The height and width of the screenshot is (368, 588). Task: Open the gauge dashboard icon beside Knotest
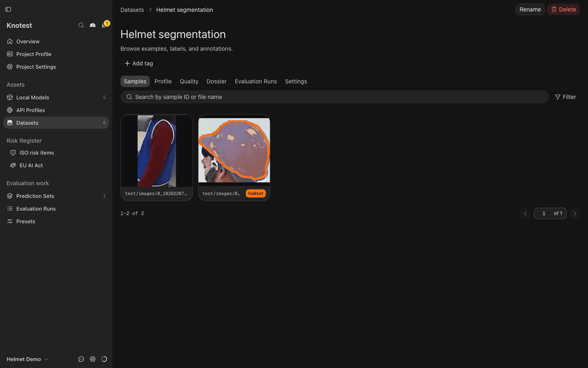[x=93, y=25]
